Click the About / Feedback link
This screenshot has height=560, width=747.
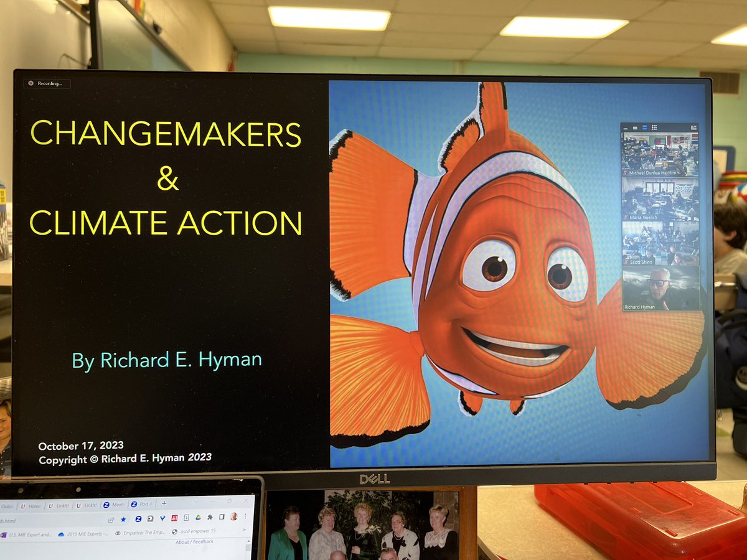point(194,542)
